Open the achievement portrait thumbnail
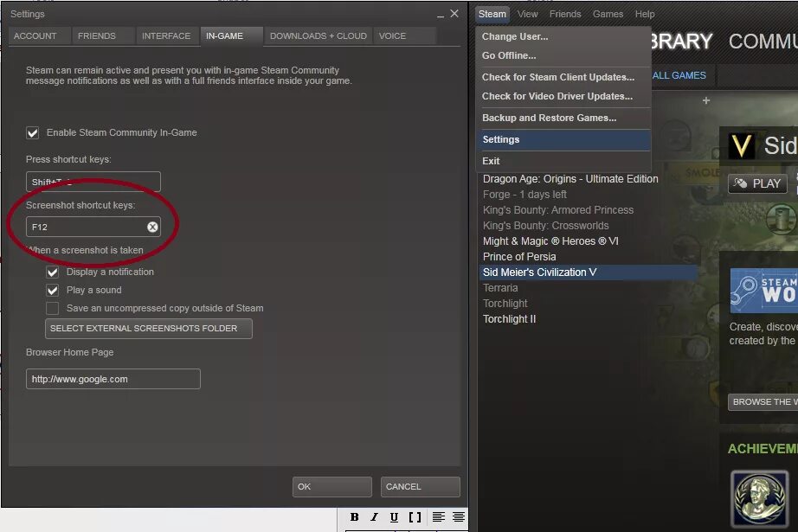Image resolution: width=798 pixels, height=532 pixels. tap(759, 498)
